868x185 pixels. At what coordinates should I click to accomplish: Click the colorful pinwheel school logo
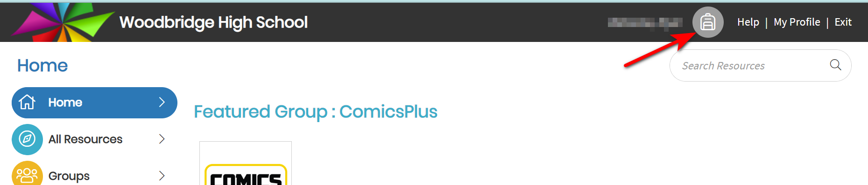point(63,22)
